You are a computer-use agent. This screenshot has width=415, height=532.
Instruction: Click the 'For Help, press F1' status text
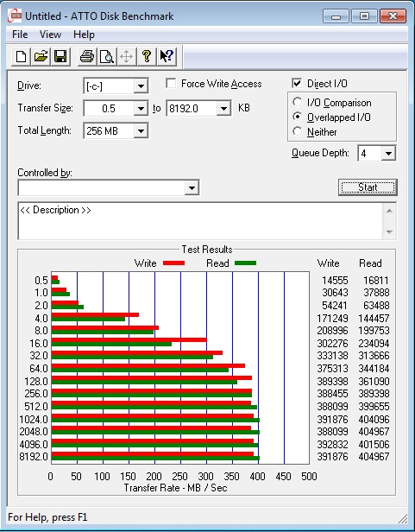[47, 517]
